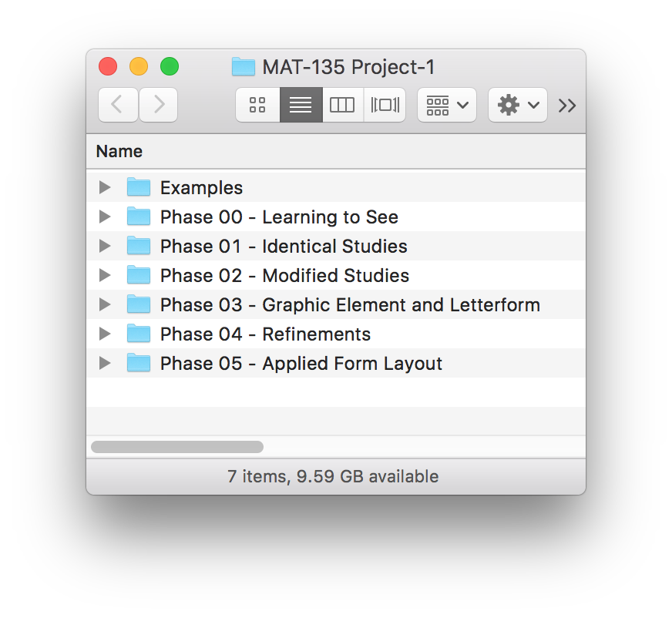Switch to list view

(x=301, y=105)
